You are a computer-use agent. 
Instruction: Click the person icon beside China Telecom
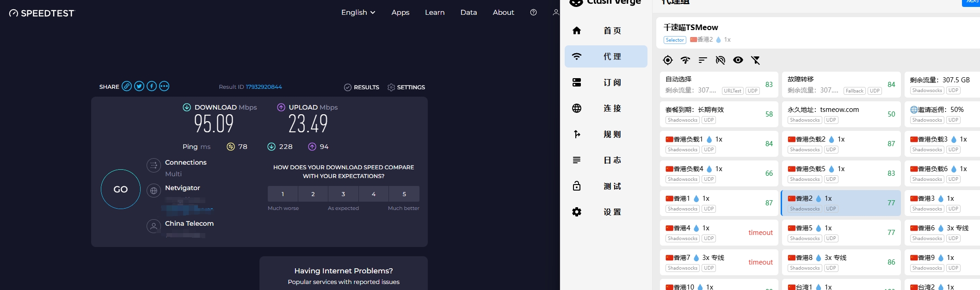(x=154, y=226)
